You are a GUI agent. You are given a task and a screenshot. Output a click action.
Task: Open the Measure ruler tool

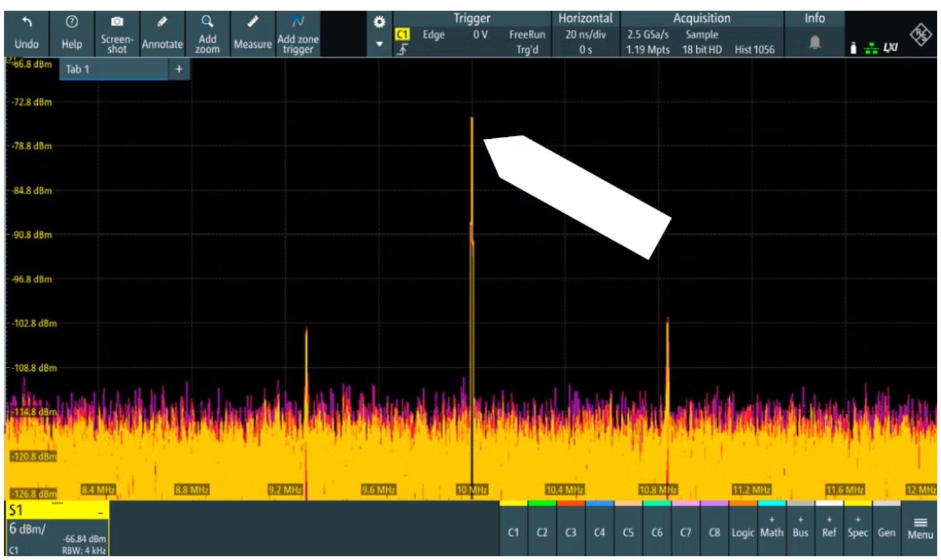click(252, 23)
